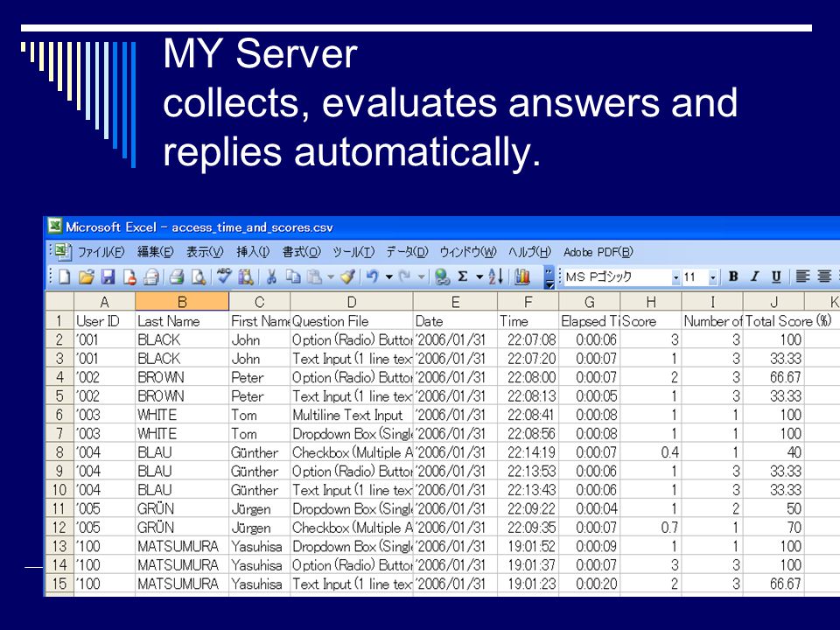Open the font size 11 dropdown
The height and width of the screenshot is (630, 840).
click(x=712, y=277)
